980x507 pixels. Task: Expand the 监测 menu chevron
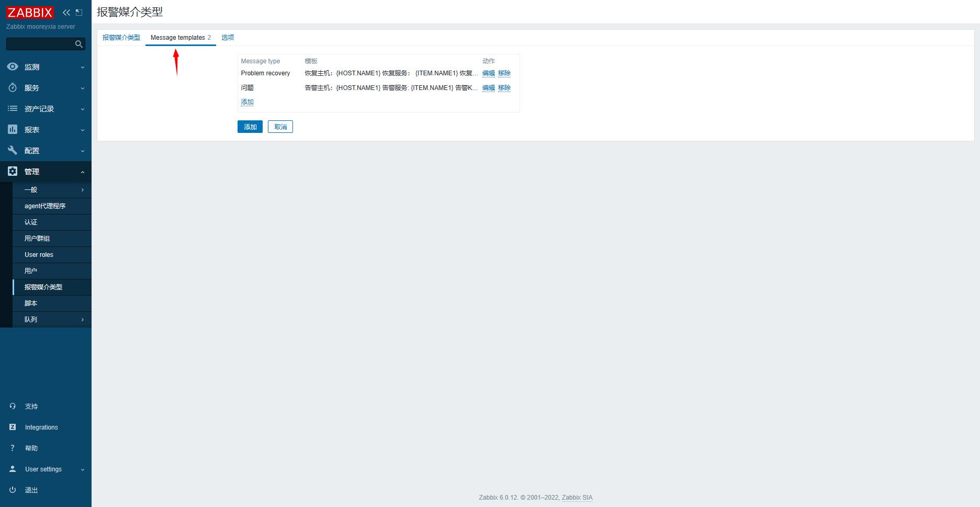82,67
